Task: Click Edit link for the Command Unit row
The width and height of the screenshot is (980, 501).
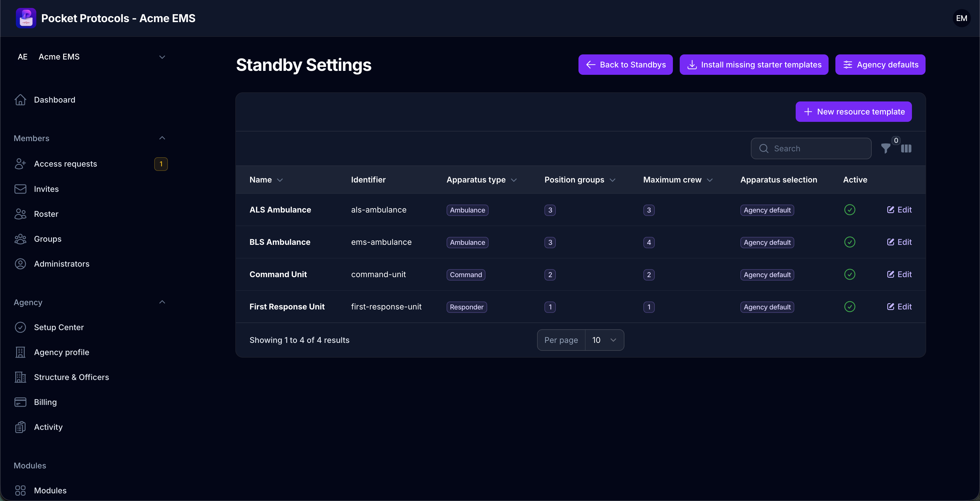Action: 899,275
